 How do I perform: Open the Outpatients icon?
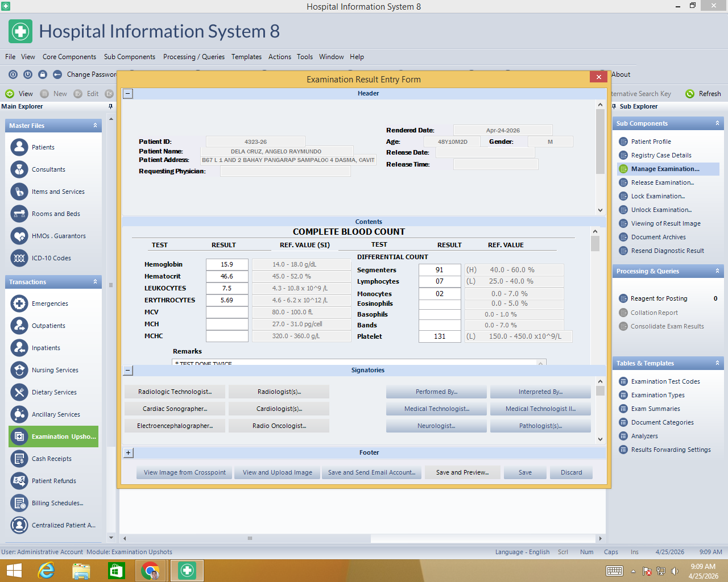(19, 326)
